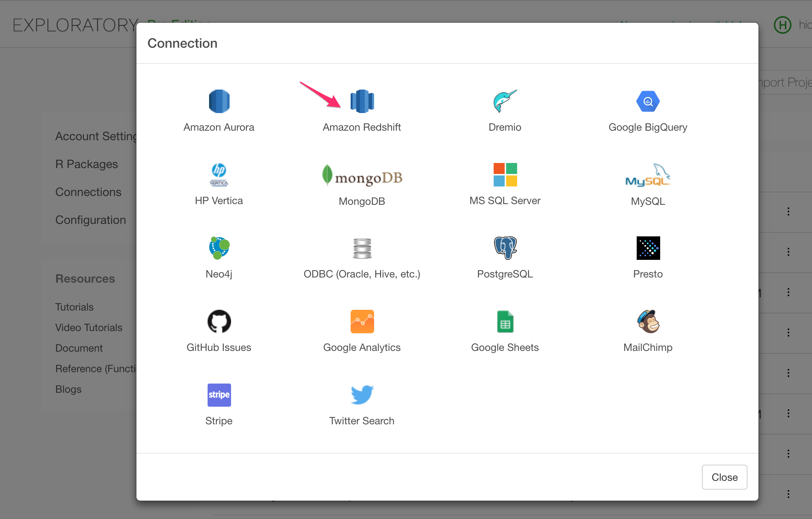Choose the Neo4j connection icon
The image size is (812, 519).
219,248
